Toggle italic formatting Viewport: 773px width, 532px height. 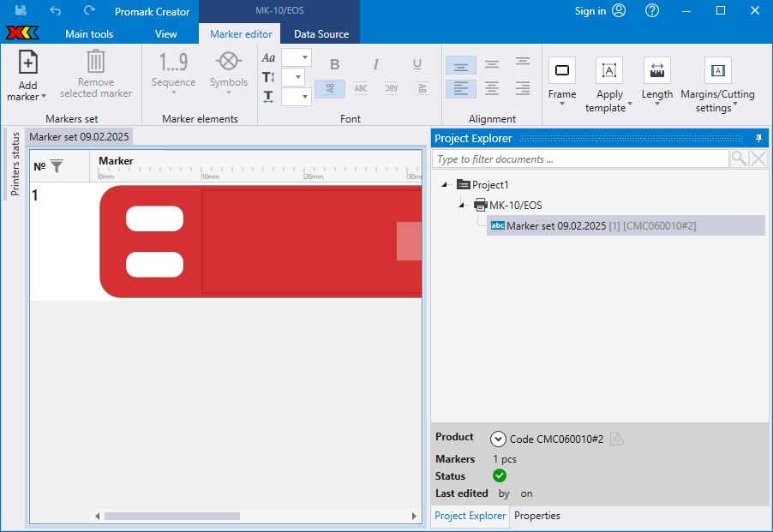click(375, 64)
